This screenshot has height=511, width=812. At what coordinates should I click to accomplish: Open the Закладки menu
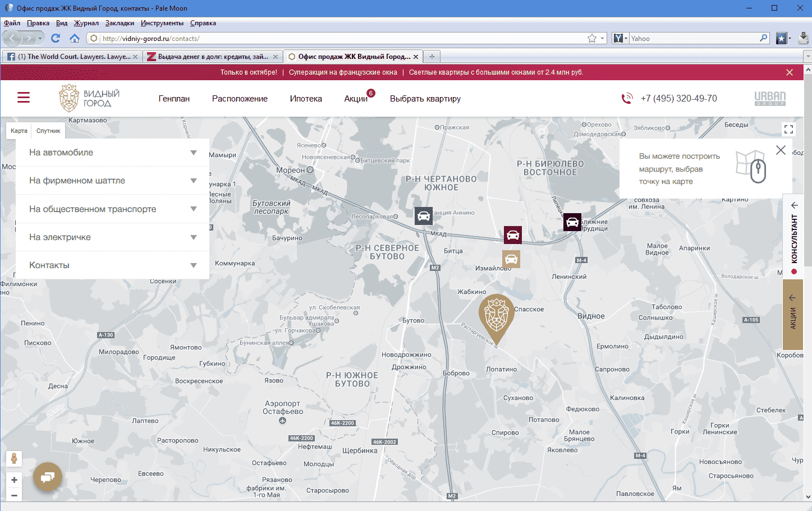click(120, 23)
